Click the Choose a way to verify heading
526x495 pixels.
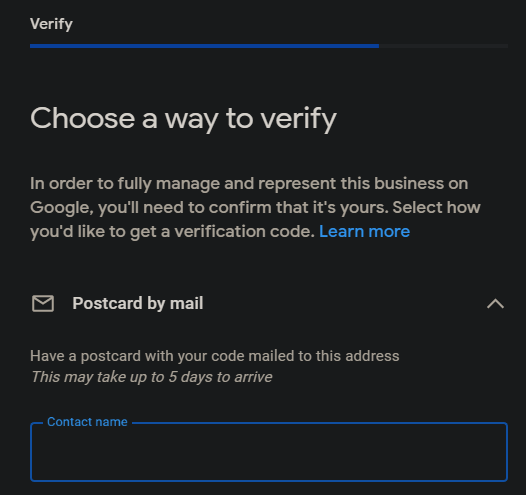183,119
